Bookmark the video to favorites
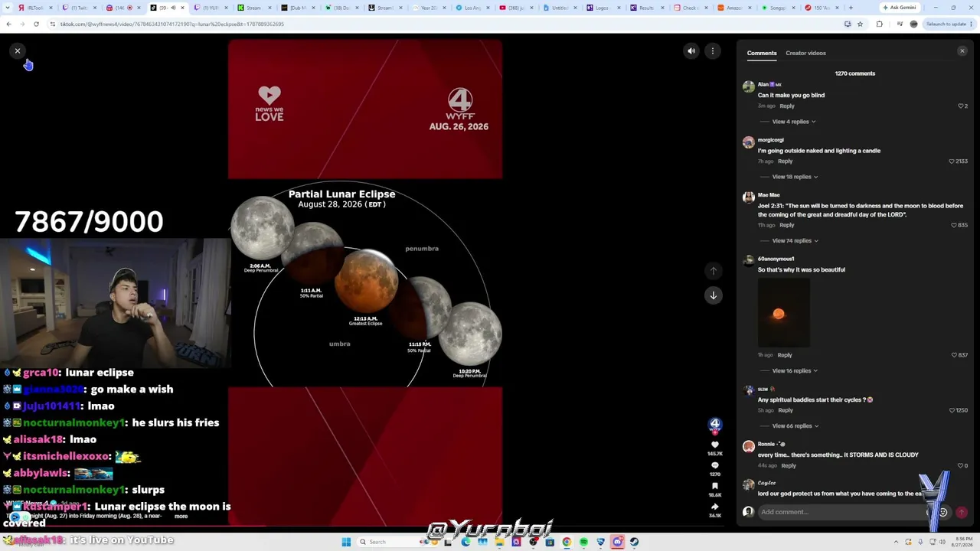This screenshot has width=980, height=551. coord(715,486)
